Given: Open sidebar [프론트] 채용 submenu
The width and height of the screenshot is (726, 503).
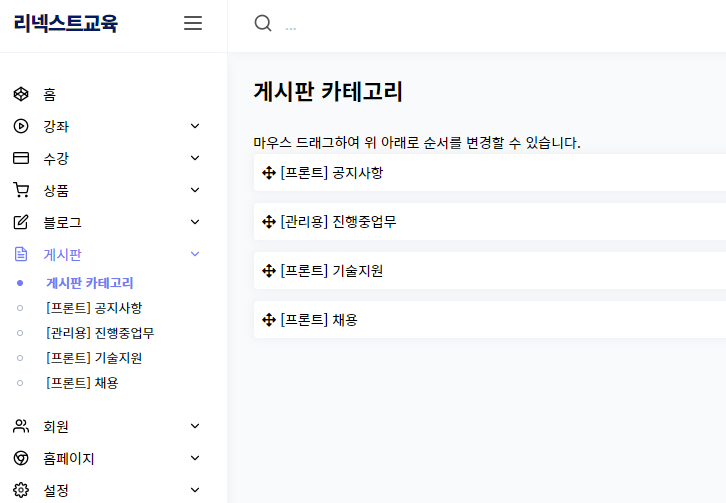Looking at the screenshot, I should pos(82,383).
